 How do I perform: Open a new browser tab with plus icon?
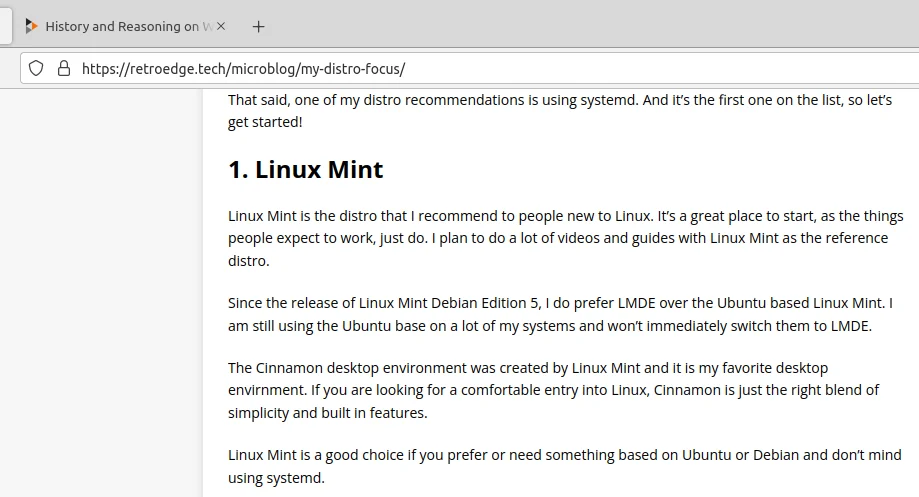tap(258, 26)
